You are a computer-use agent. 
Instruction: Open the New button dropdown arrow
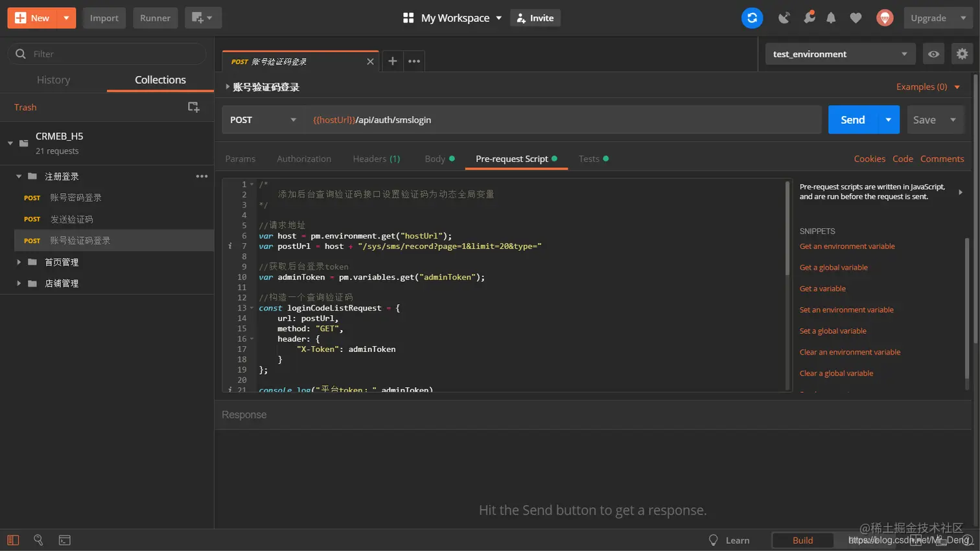[66, 18]
